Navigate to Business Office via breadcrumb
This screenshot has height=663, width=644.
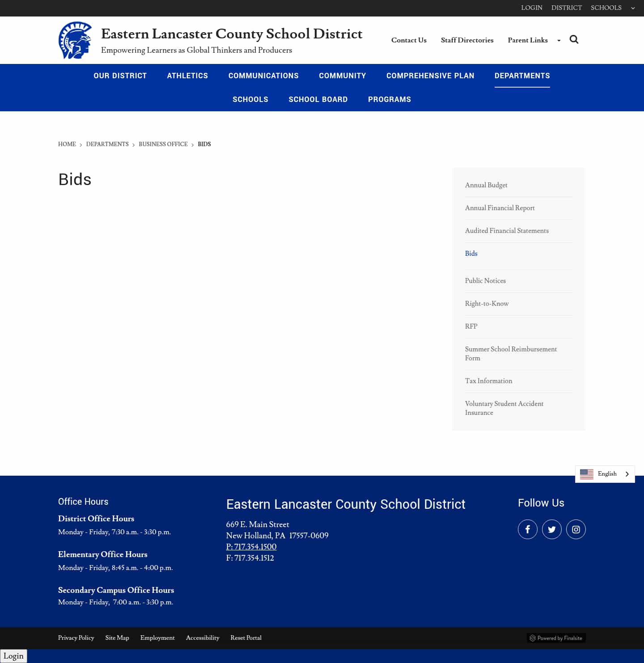(x=163, y=144)
